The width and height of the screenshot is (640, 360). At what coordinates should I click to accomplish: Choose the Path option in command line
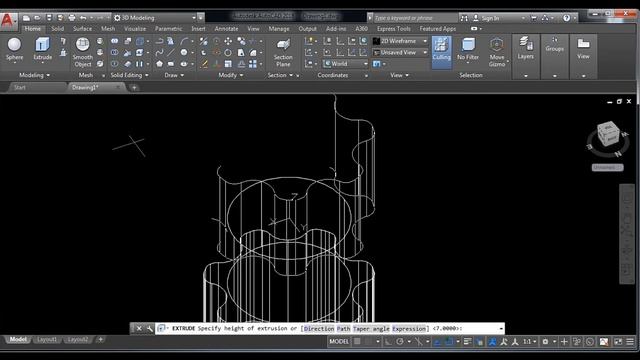point(343,329)
